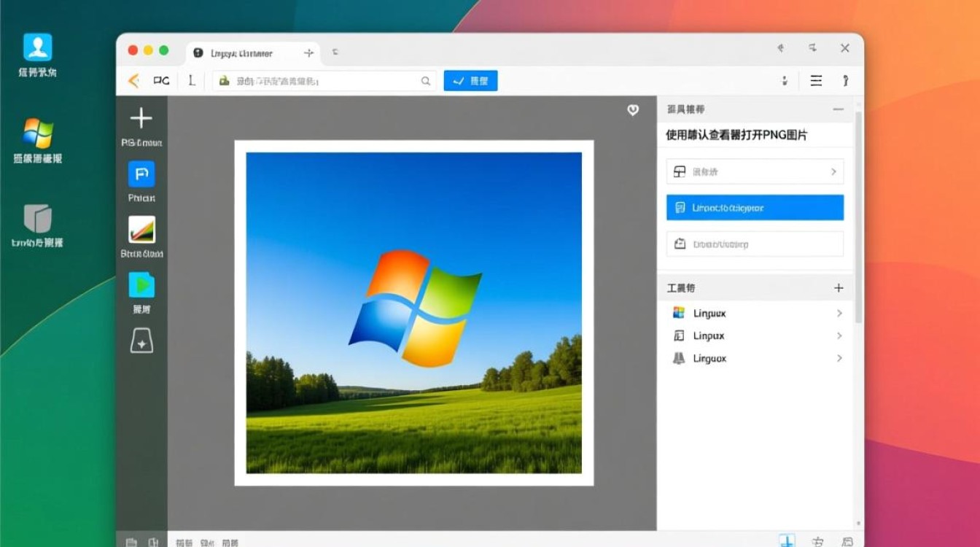
Task: Click the download icon on the right toolbar
Action: 785,80
